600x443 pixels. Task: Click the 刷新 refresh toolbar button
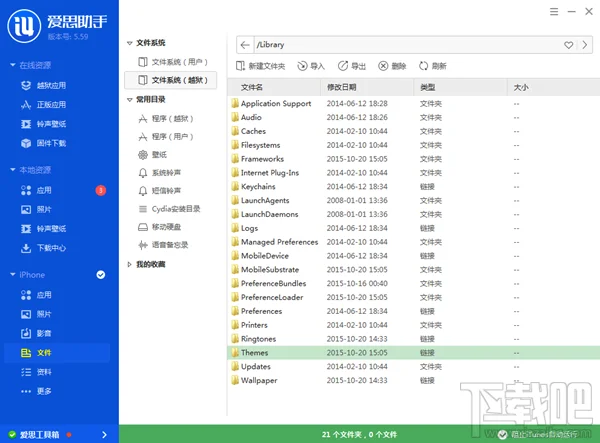pos(433,66)
